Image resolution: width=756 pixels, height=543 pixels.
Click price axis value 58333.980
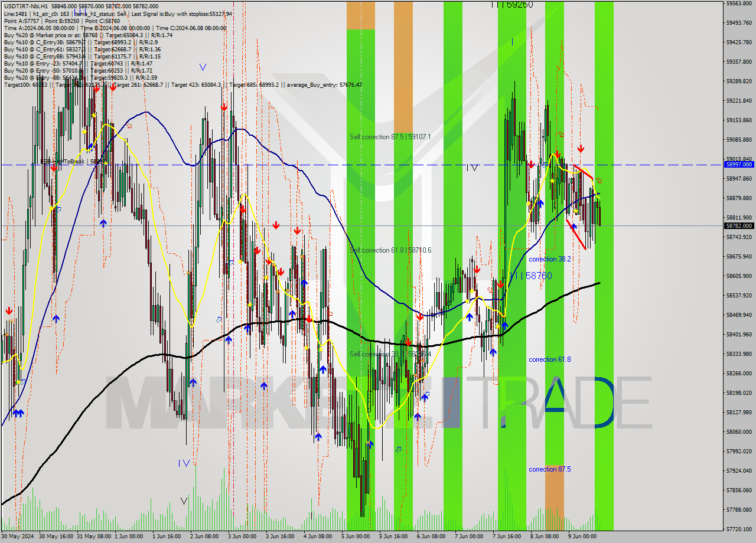(x=739, y=354)
